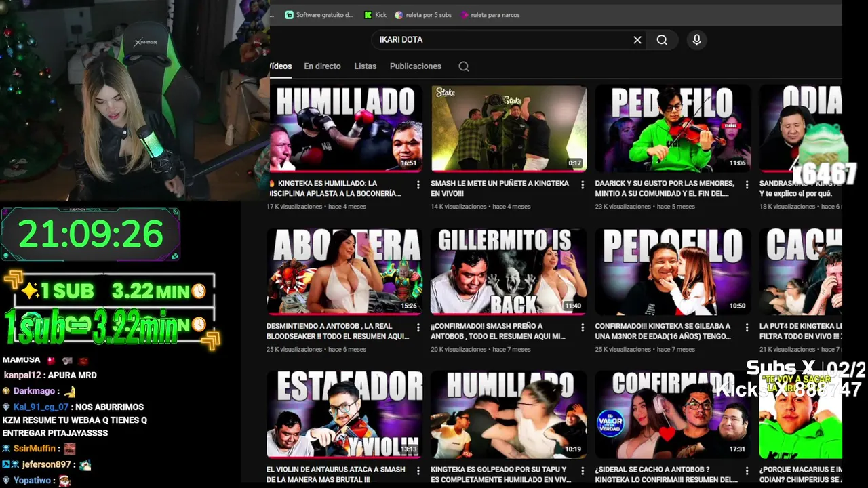Open title KINGTEKA ES GOLPEADO POR SU TAPU
Image resolution: width=868 pixels, height=488 pixels.
coord(500,474)
